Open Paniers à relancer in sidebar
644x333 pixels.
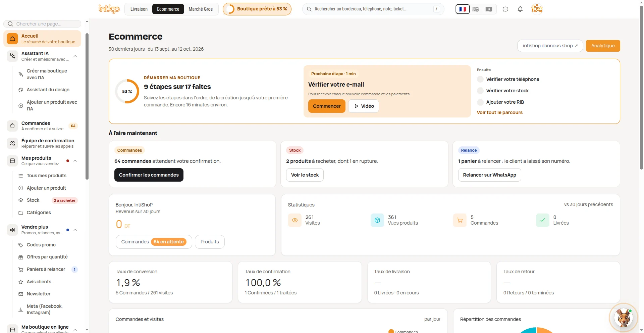[x=47, y=269]
